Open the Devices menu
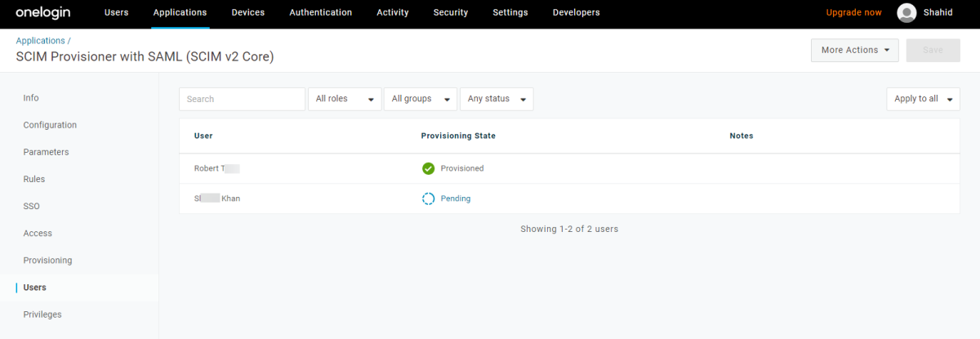Screen dimensions: 980x339 click(247, 13)
